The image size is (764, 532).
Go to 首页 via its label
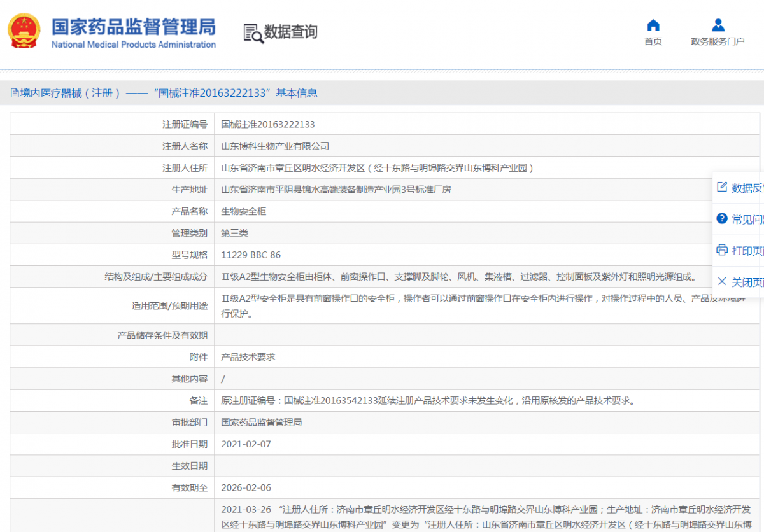(x=653, y=41)
